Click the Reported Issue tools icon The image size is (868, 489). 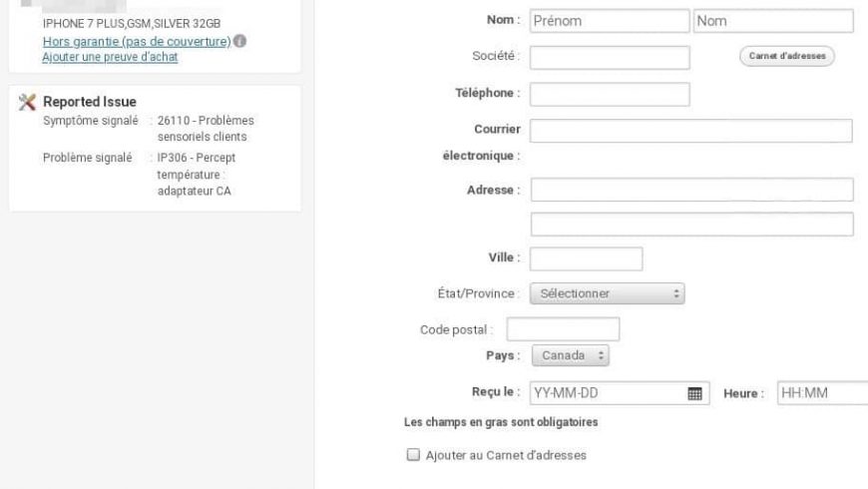(x=26, y=102)
